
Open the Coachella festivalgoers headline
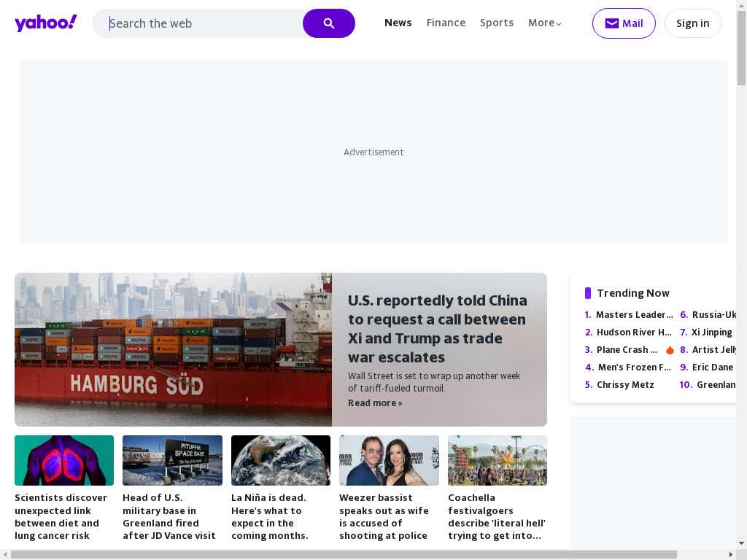point(497,517)
